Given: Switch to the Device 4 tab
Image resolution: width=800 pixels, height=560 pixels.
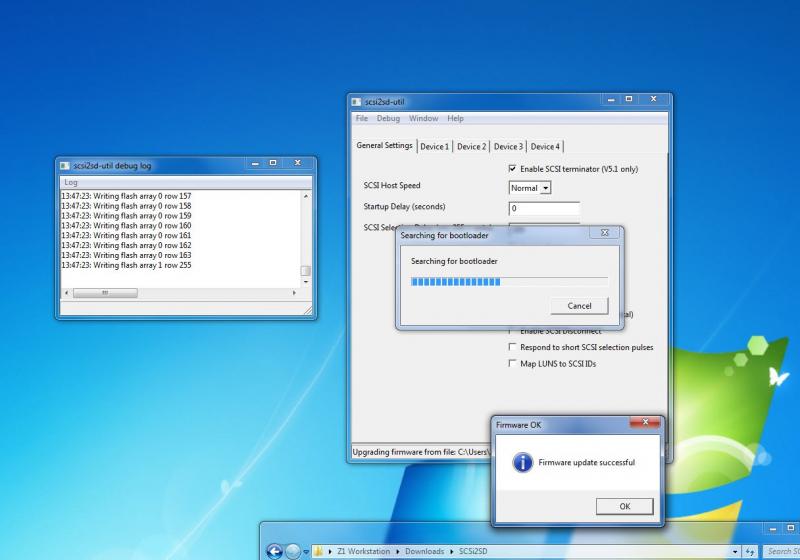Looking at the screenshot, I should (x=545, y=146).
